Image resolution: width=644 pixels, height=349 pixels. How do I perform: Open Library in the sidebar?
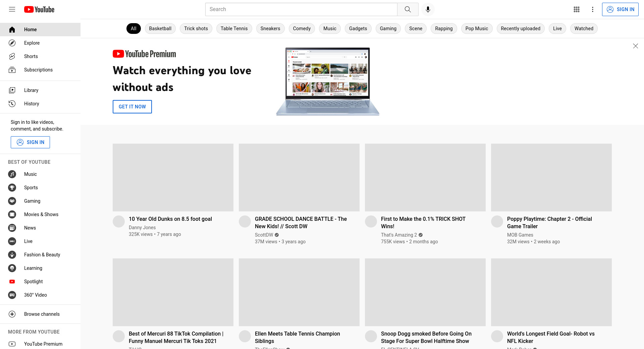tap(40, 90)
